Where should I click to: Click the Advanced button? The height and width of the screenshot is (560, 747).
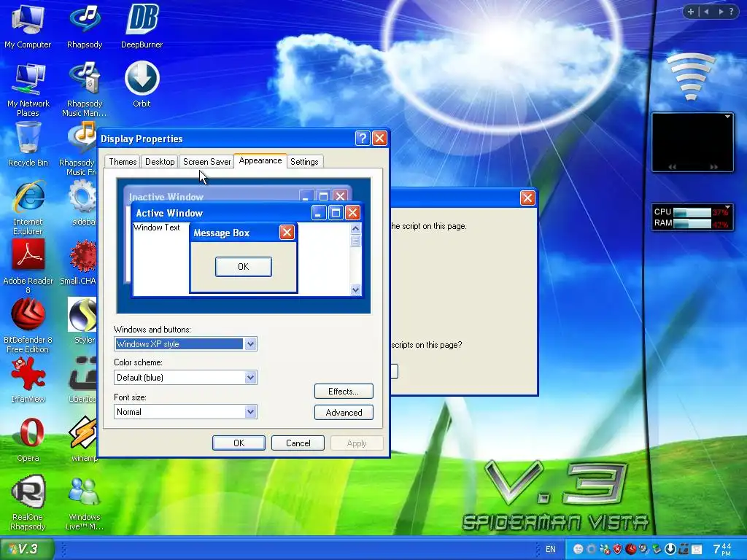pos(344,413)
